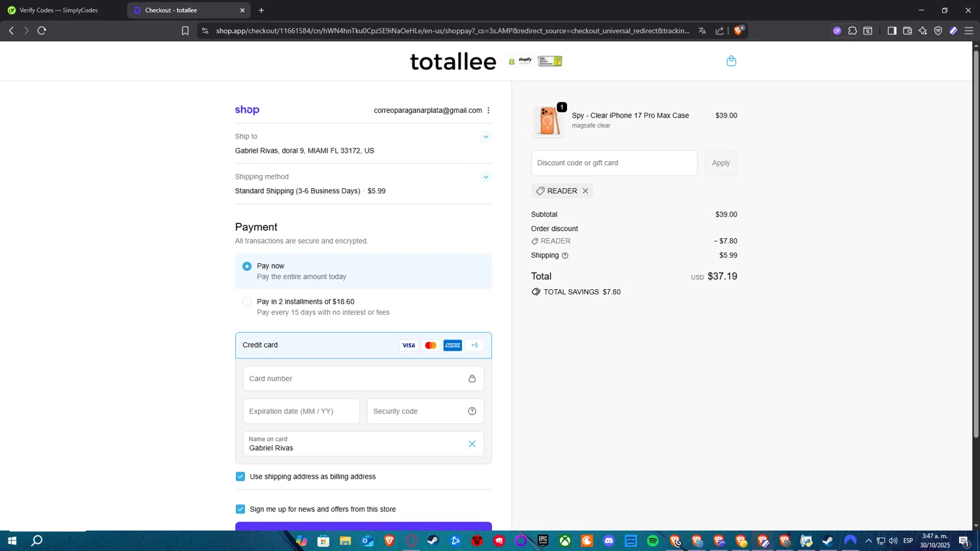Open the shopping bag cart icon
This screenshot has width=980, height=551.
(x=731, y=61)
